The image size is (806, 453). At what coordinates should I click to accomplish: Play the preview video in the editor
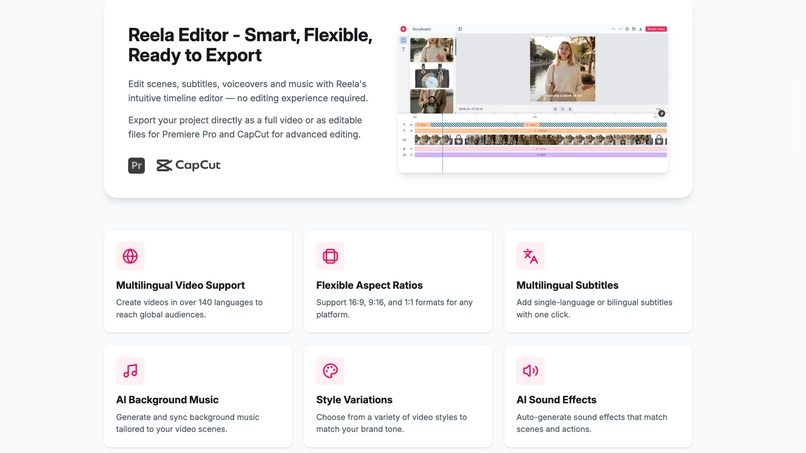pos(562,109)
